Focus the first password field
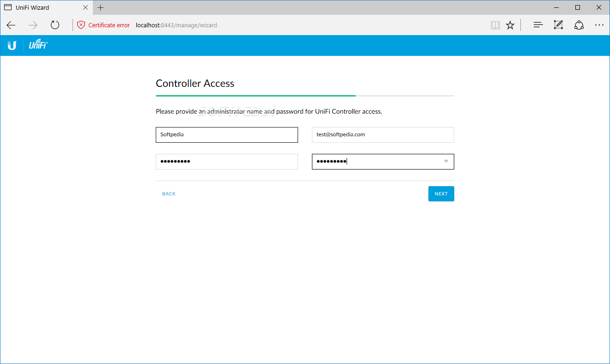 [x=227, y=162]
